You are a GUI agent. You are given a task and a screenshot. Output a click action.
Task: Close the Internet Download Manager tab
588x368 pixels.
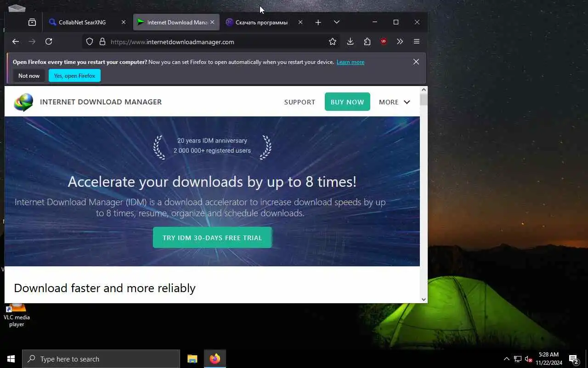[212, 22]
